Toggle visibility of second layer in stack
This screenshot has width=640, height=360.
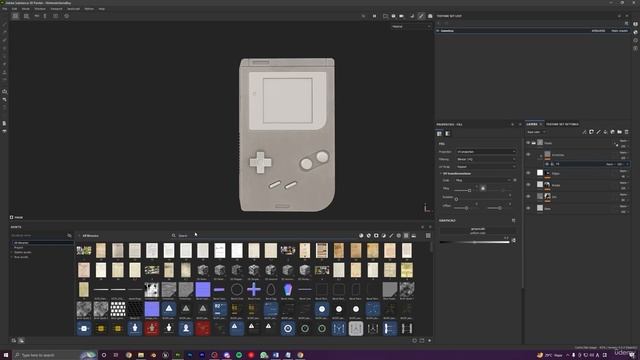coord(528,155)
